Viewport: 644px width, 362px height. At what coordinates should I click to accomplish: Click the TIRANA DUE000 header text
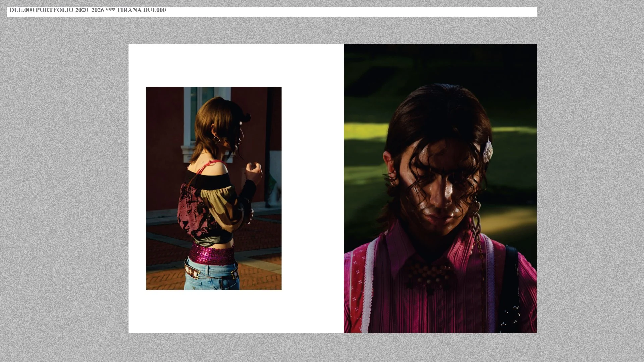coord(141,10)
